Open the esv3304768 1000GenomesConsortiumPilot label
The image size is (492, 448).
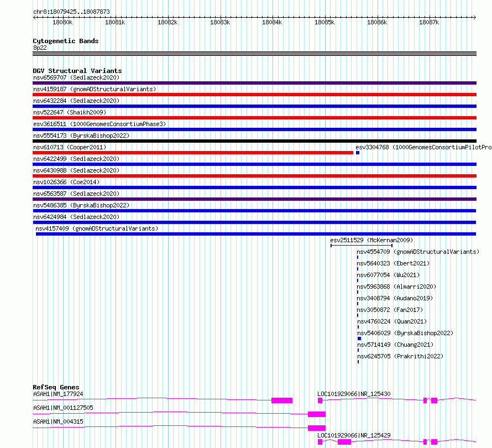coord(423,147)
